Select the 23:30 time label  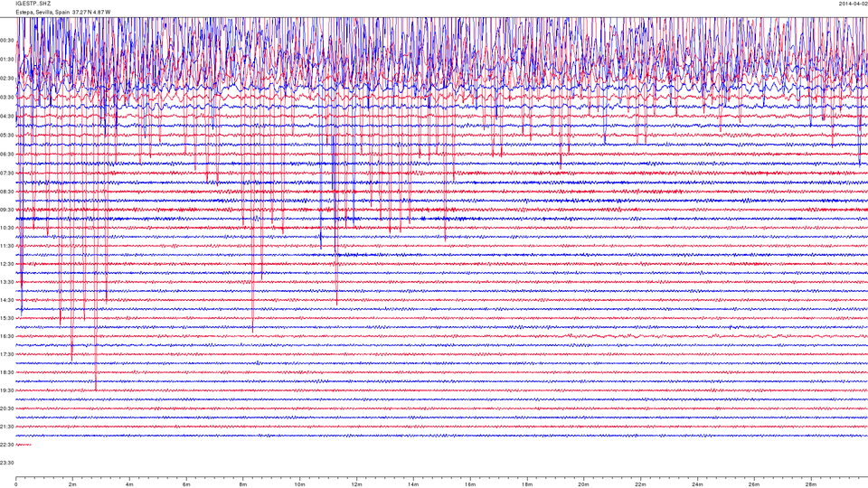[7, 463]
